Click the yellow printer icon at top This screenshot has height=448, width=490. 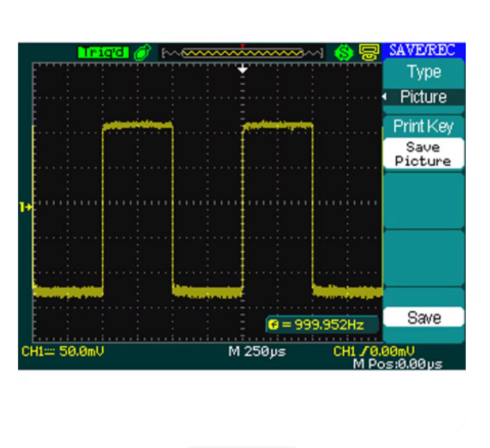tap(369, 52)
